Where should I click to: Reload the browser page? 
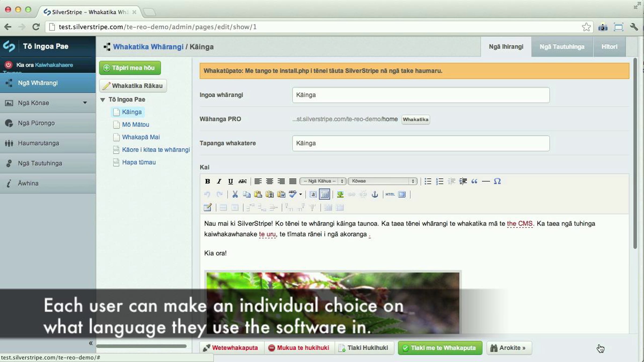[36, 27]
